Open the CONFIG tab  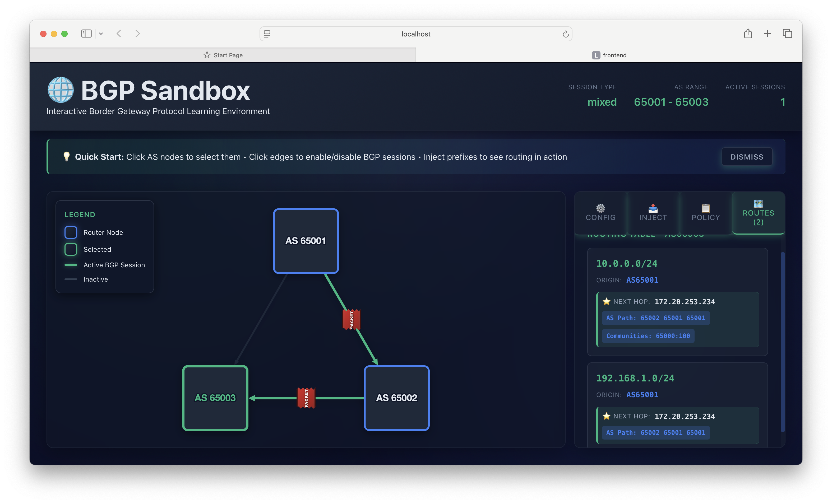pyautogui.click(x=600, y=213)
